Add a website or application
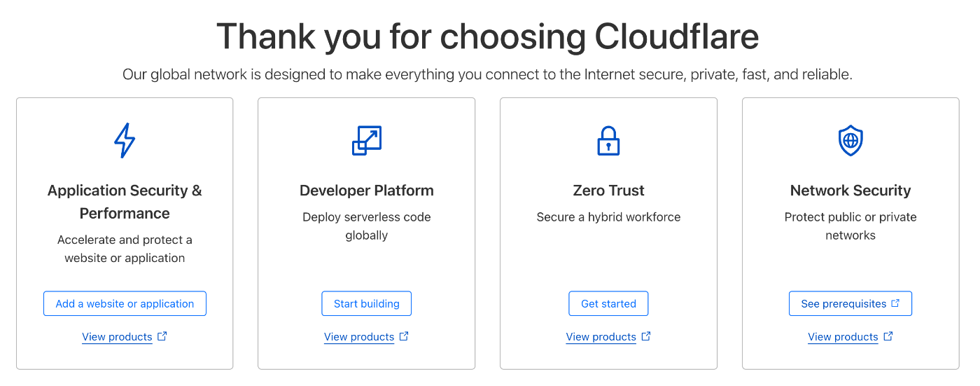 (125, 303)
